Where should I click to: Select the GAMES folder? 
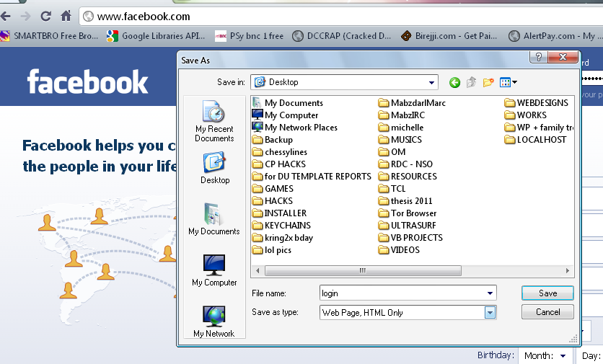coord(273,189)
